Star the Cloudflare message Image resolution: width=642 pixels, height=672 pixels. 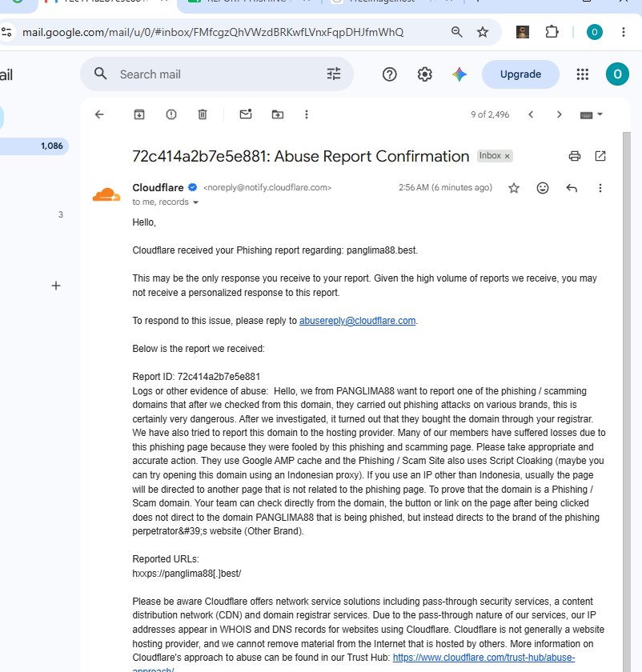[514, 188]
